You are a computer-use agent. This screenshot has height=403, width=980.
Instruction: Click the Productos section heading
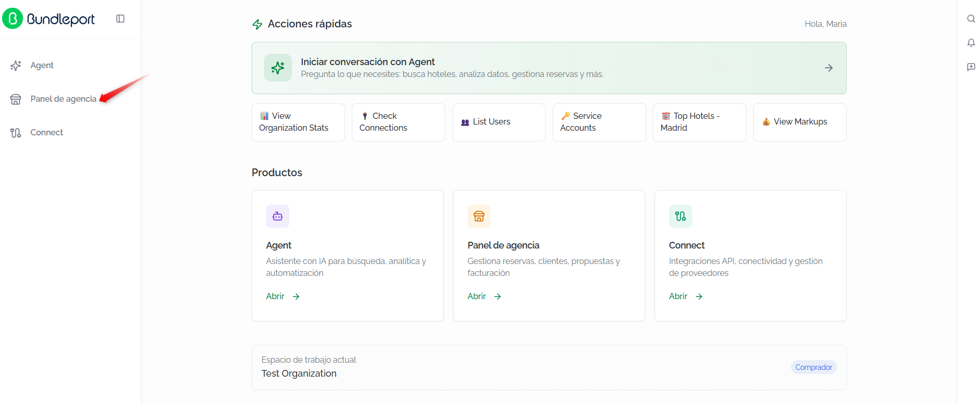(277, 173)
